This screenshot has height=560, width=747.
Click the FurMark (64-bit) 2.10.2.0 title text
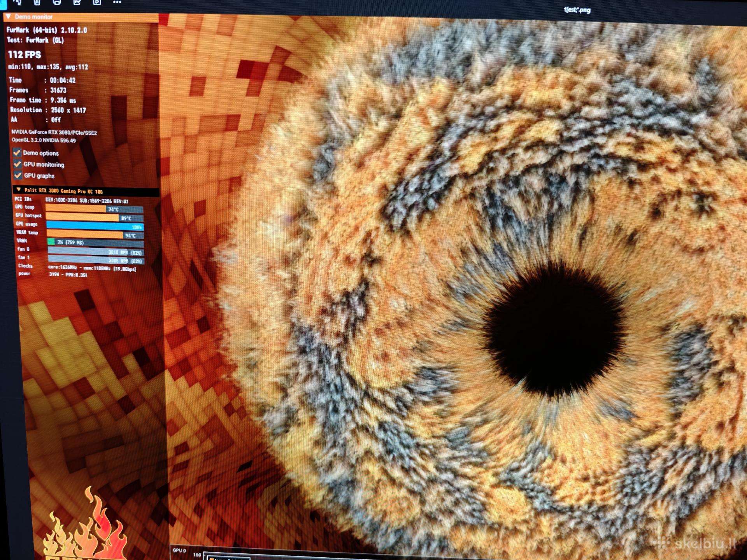coord(47,30)
